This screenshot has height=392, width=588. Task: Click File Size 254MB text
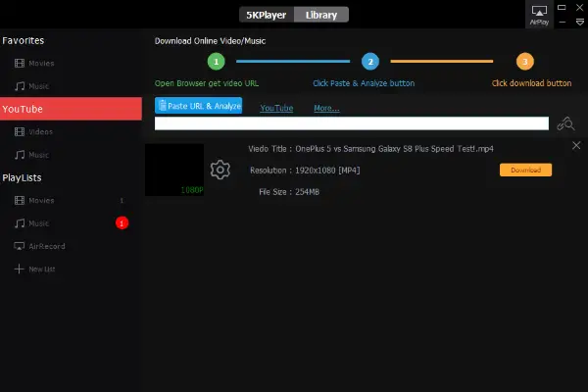pyautogui.click(x=289, y=192)
